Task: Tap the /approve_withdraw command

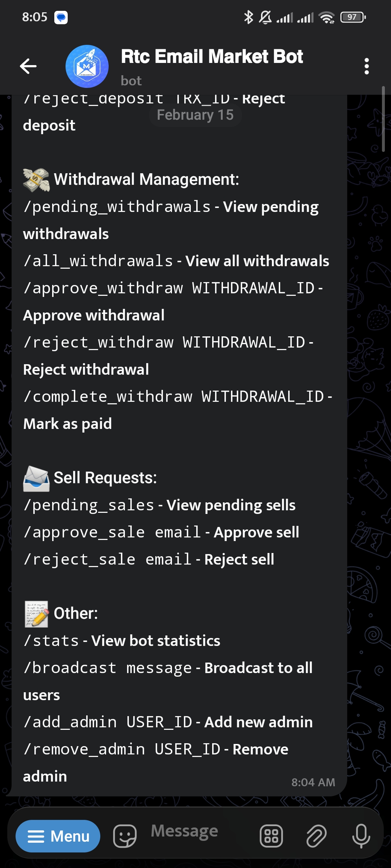Action: (x=103, y=288)
